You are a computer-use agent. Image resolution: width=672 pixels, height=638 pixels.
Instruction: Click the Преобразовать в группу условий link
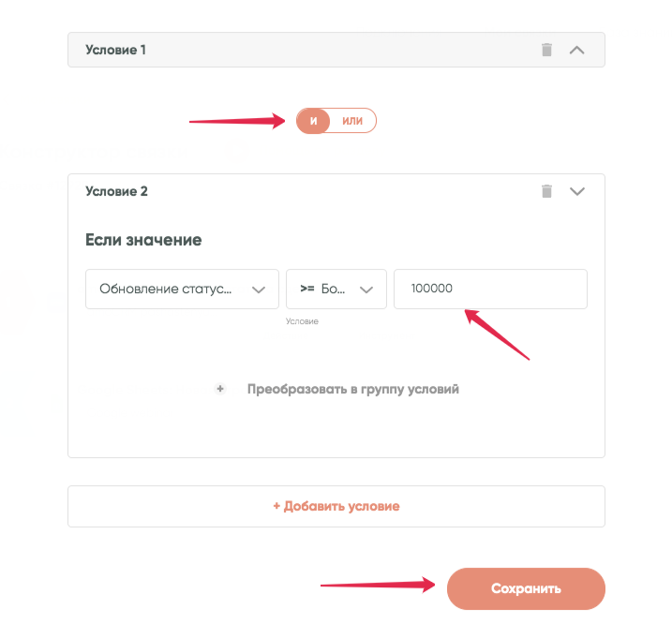point(352,389)
